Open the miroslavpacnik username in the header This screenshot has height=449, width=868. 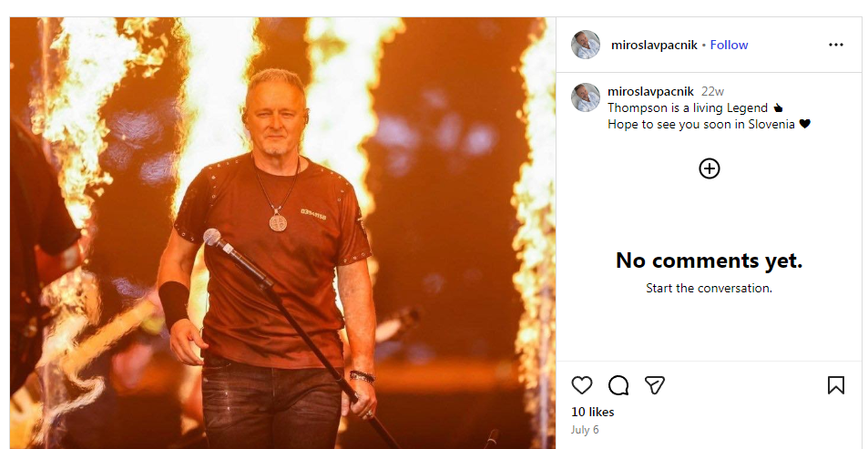[654, 45]
